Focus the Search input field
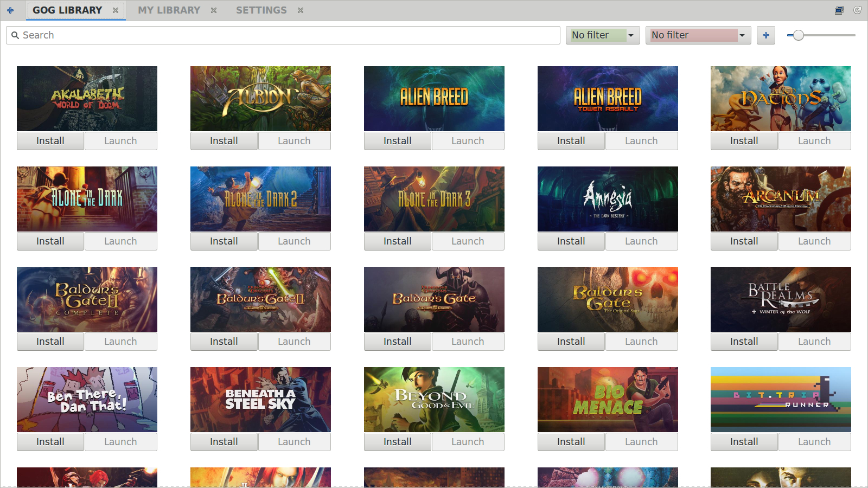 (283, 35)
